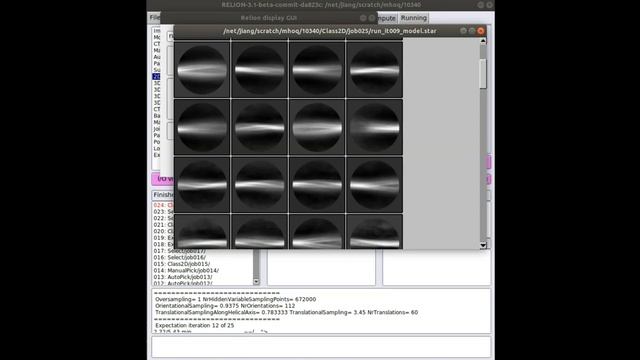Select class average in second row, fourth column

(x=375, y=127)
